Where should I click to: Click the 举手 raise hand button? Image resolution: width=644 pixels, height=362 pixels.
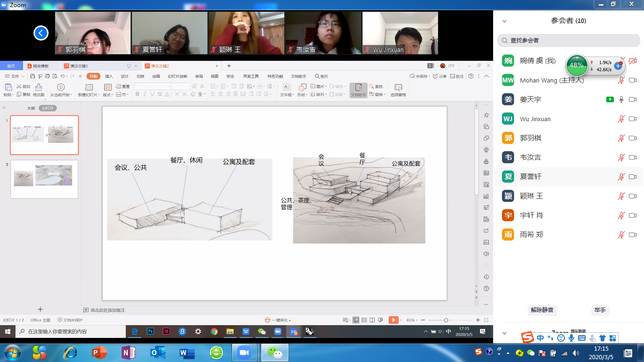pos(600,310)
